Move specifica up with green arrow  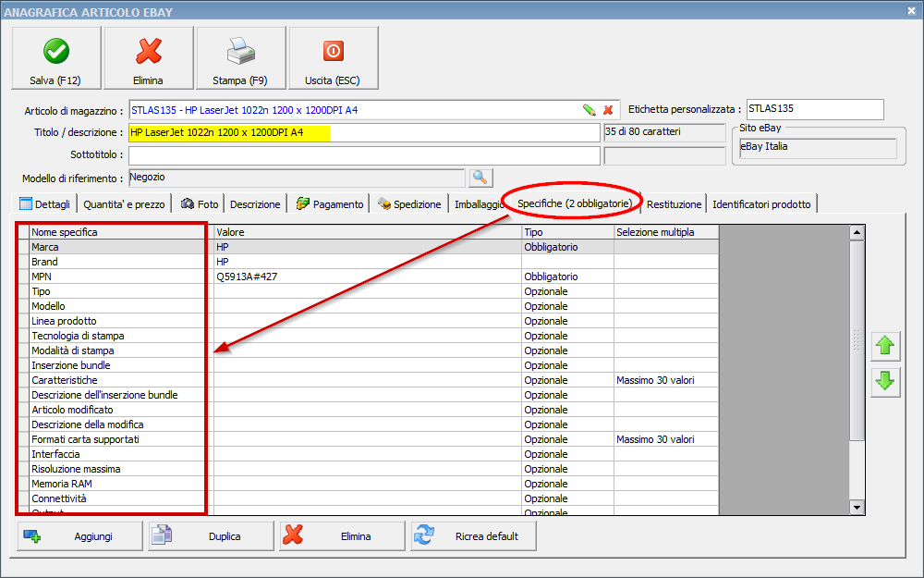point(885,346)
